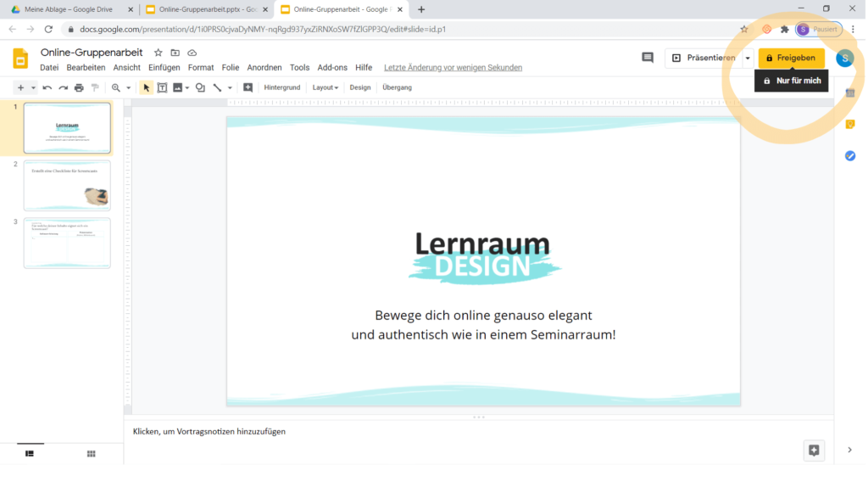Insert a text box
Viewport: 868px width, 487px height.
click(162, 87)
